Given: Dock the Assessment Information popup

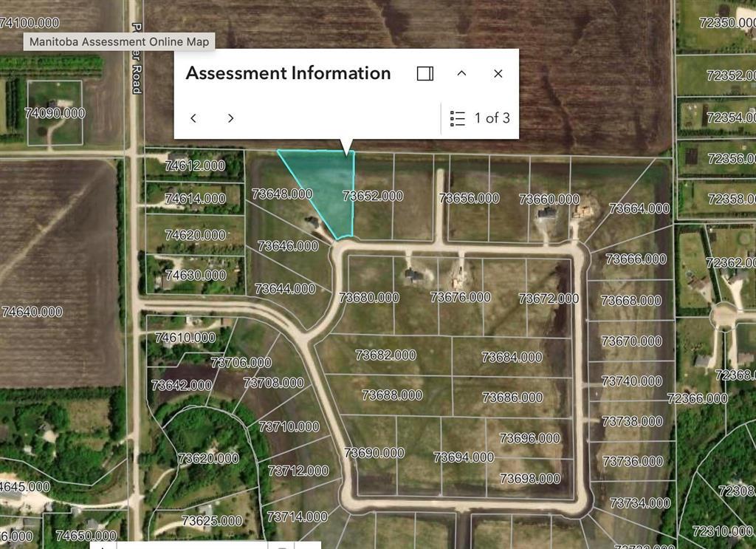Looking at the screenshot, I should (425, 73).
